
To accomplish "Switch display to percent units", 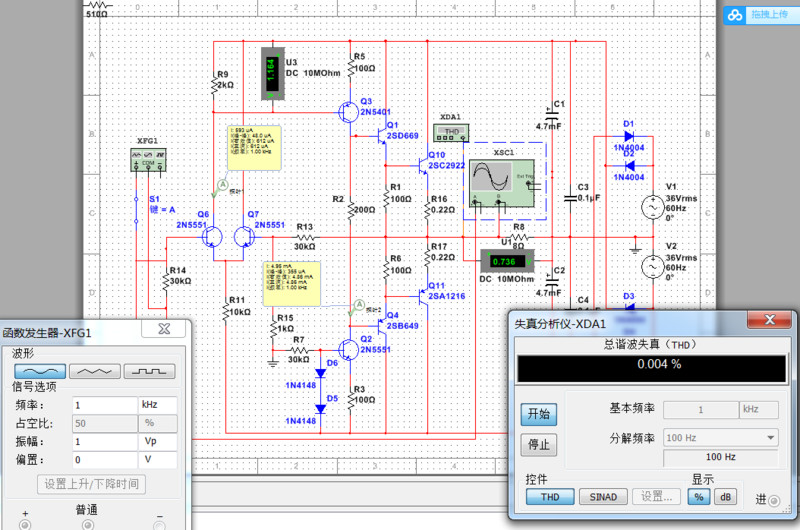I will click(700, 497).
